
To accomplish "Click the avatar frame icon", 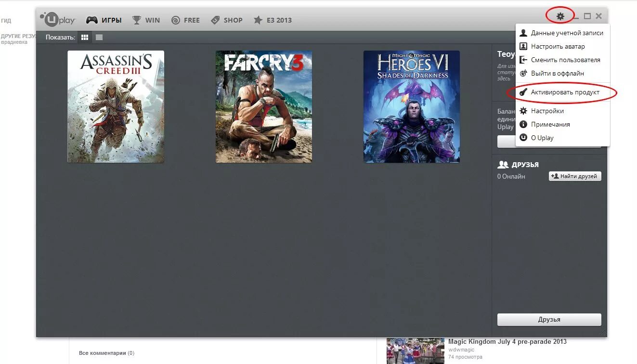I will (523, 47).
